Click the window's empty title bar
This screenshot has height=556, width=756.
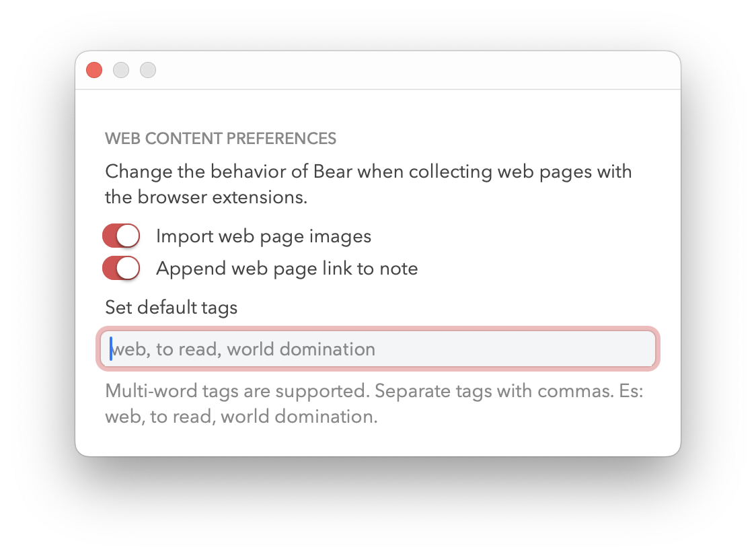point(414,70)
